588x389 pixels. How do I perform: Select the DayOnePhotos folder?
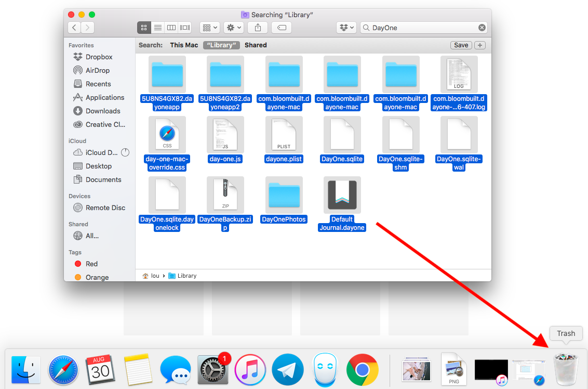(x=284, y=200)
